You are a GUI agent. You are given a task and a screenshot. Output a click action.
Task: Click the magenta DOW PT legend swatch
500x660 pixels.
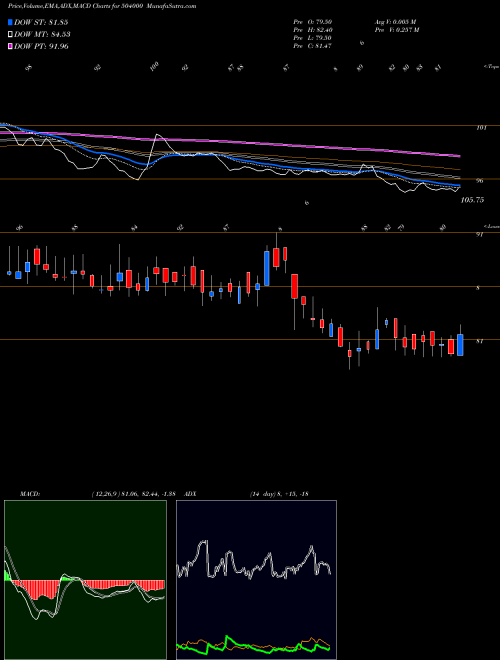click(10, 46)
